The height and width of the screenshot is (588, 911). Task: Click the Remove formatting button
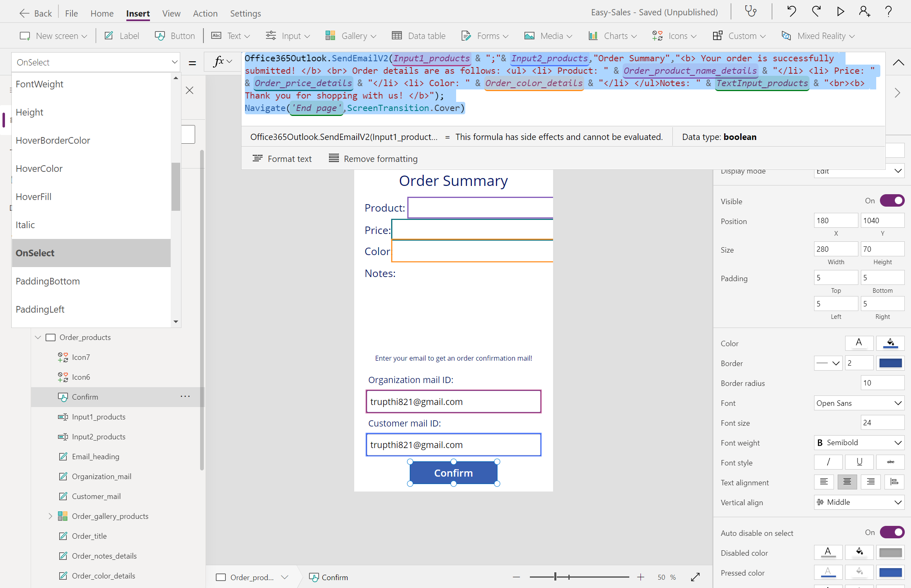tap(373, 159)
